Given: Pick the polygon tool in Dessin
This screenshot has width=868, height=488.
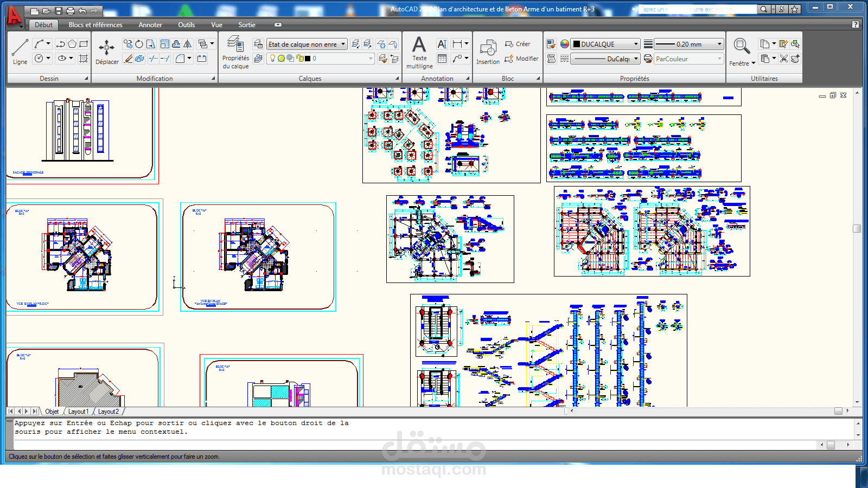Looking at the screenshot, I should [x=72, y=44].
